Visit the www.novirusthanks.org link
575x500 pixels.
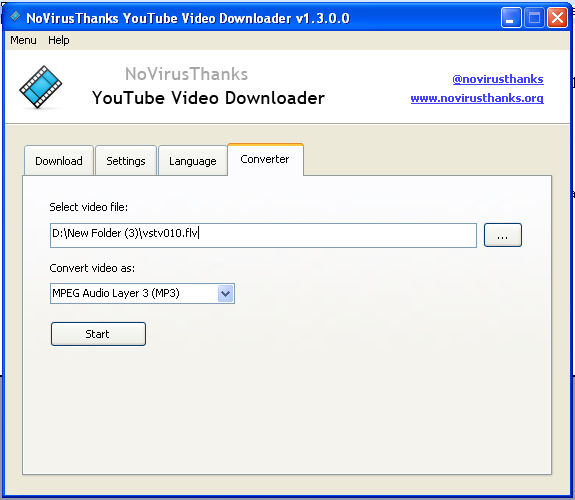coord(477,98)
